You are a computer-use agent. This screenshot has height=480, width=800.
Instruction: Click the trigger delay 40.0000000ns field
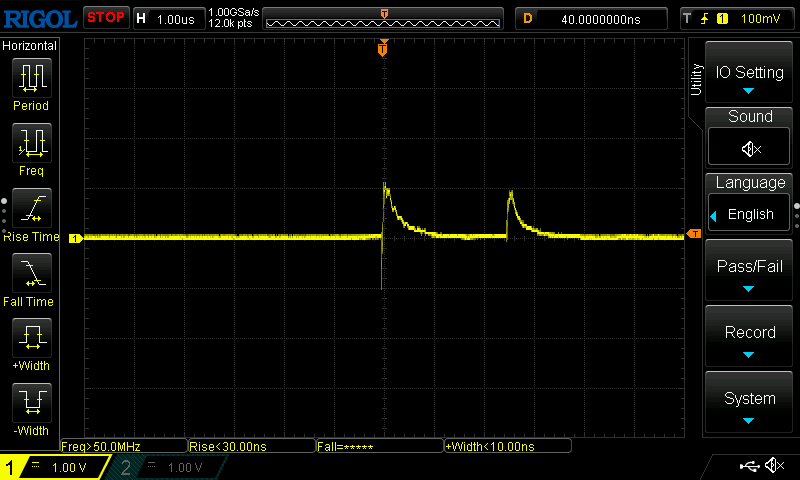click(x=599, y=18)
